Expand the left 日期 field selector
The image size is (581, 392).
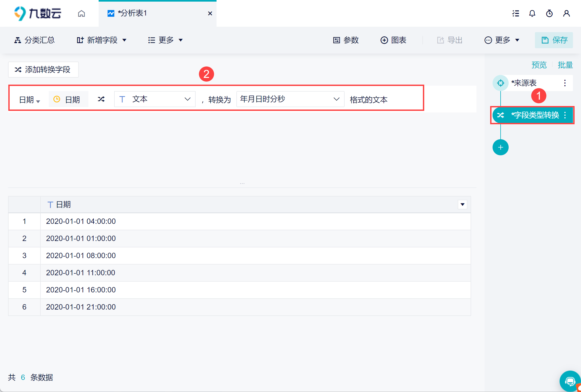tap(29, 100)
